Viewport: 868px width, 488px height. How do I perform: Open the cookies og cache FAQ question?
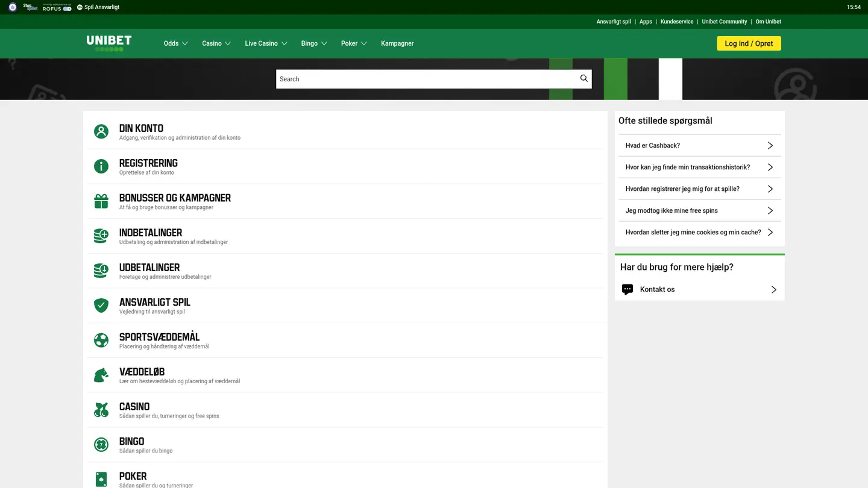[693, 233]
